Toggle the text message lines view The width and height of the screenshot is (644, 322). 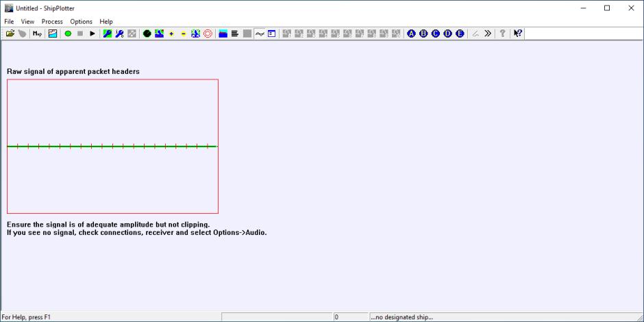tap(235, 34)
